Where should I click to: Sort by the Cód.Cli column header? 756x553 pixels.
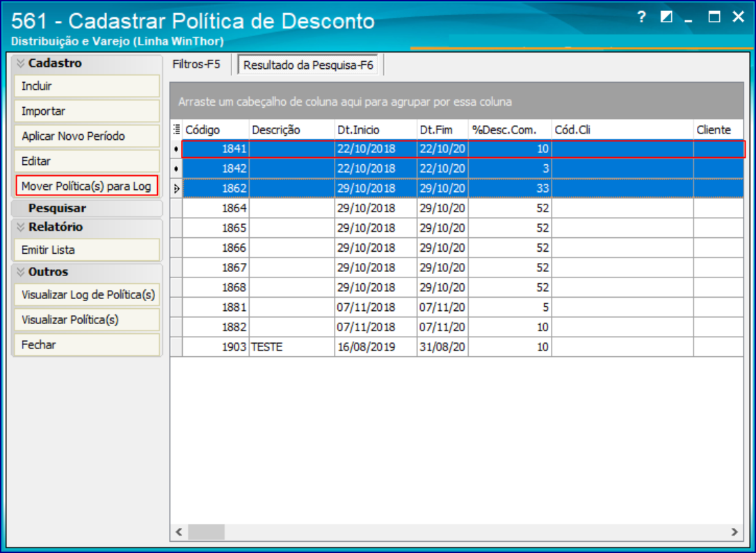coord(622,129)
